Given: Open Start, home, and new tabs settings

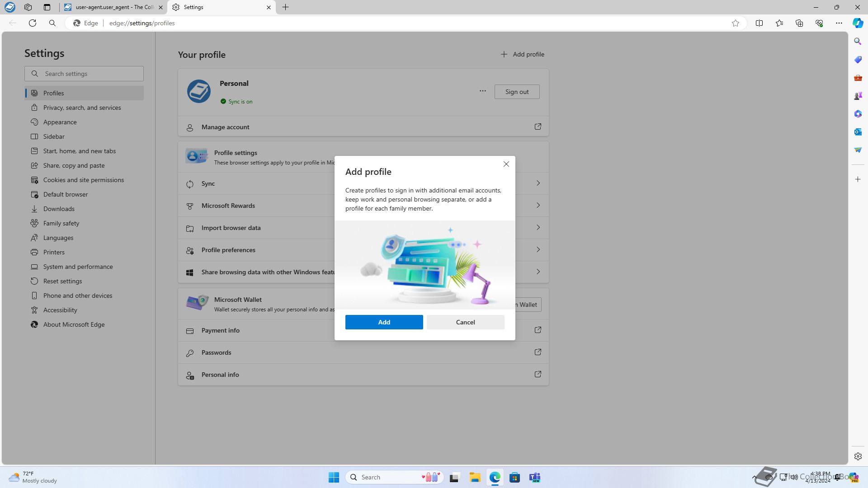Looking at the screenshot, I should 84,151.
